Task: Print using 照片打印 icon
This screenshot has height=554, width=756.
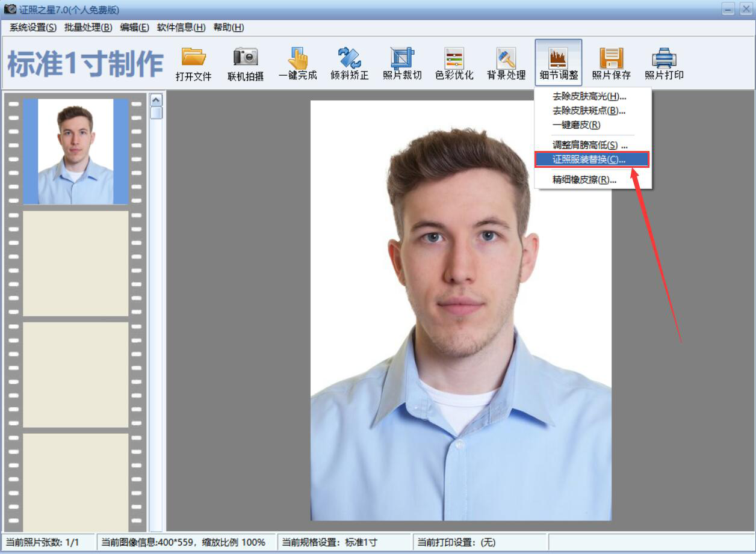Action: click(664, 63)
